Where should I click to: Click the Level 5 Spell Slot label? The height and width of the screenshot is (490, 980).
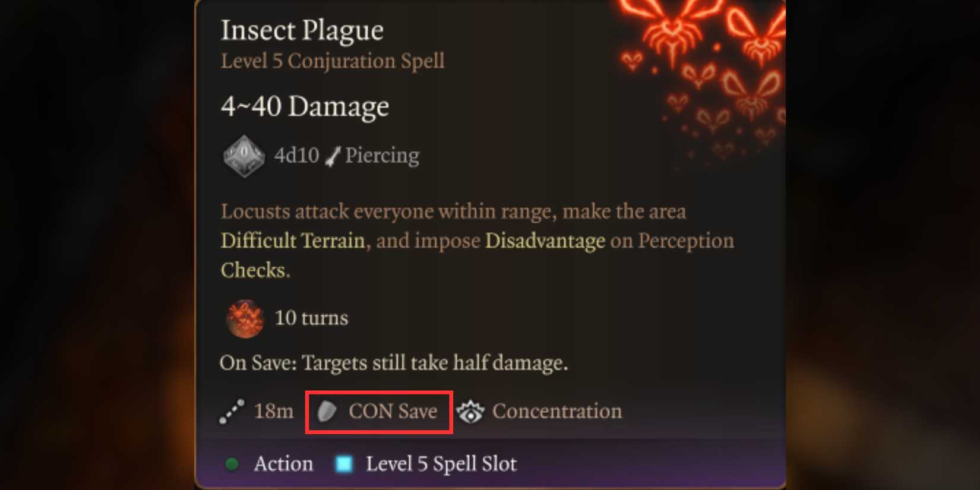[x=441, y=464]
